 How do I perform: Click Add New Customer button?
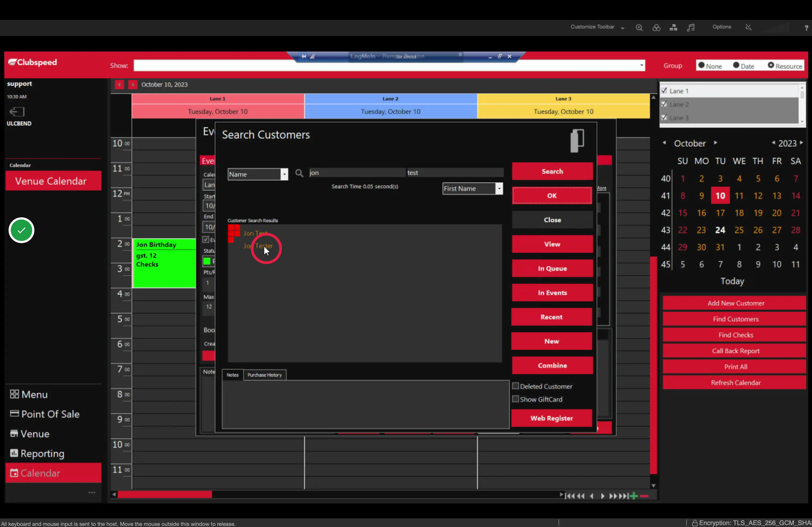click(x=735, y=303)
